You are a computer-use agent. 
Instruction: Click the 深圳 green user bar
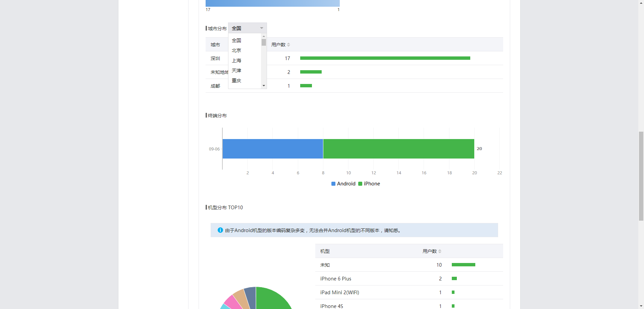[385, 58]
